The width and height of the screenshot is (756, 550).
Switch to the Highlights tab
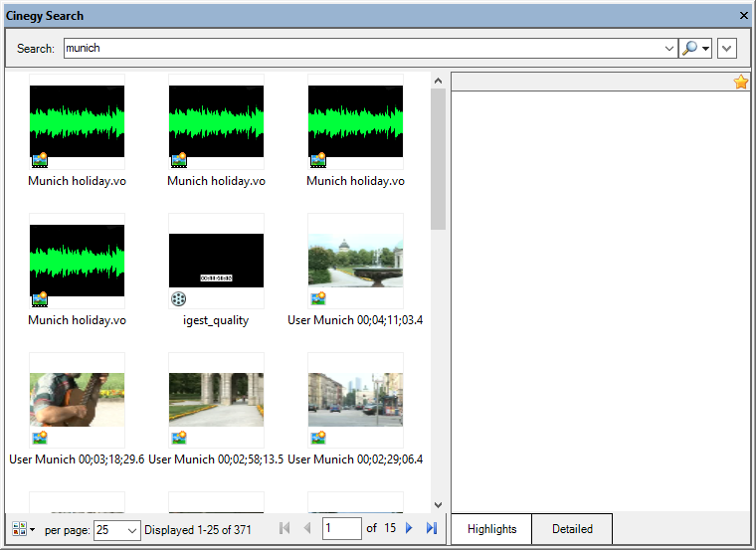tap(491, 529)
